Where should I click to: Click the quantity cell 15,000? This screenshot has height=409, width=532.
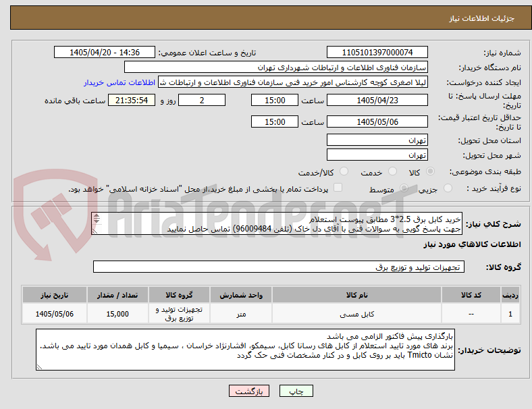point(117,314)
